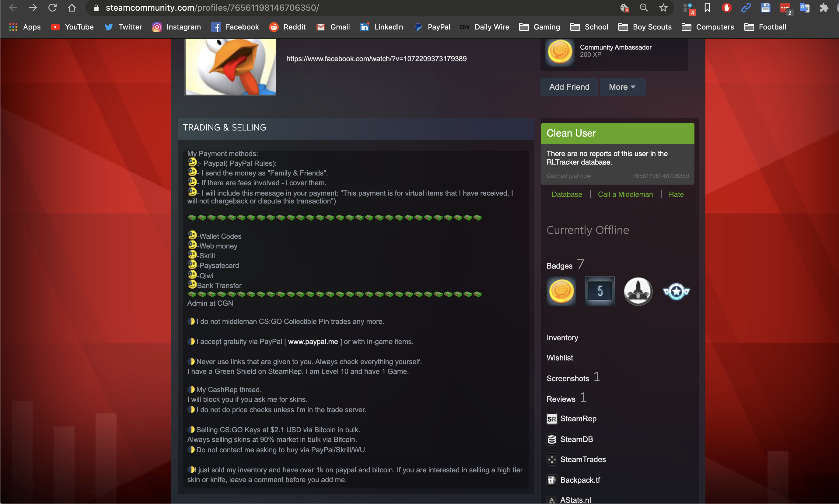Open the PayPal bookmark
Image resolution: width=839 pixels, height=504 pixels.
coord(432,27)
